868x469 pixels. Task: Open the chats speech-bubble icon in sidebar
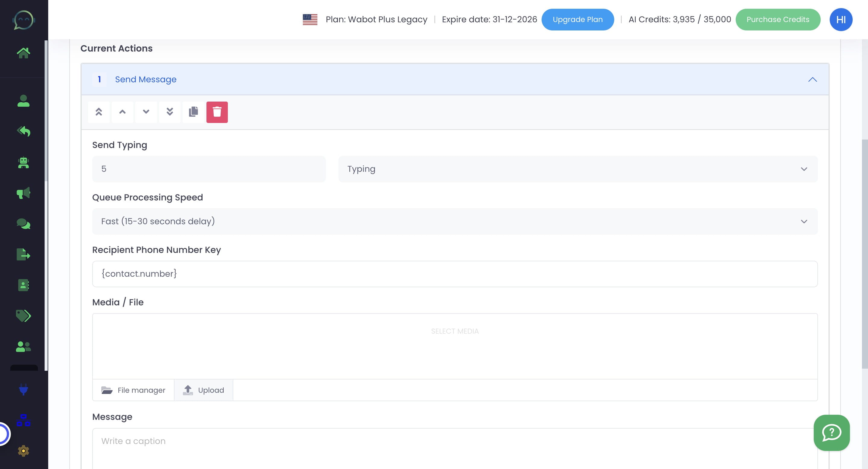(x=23, y=224)
